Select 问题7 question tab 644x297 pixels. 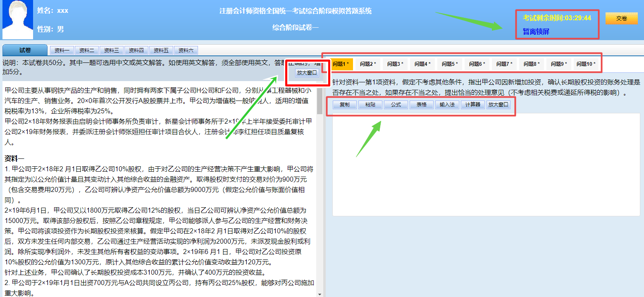[505, 64]
